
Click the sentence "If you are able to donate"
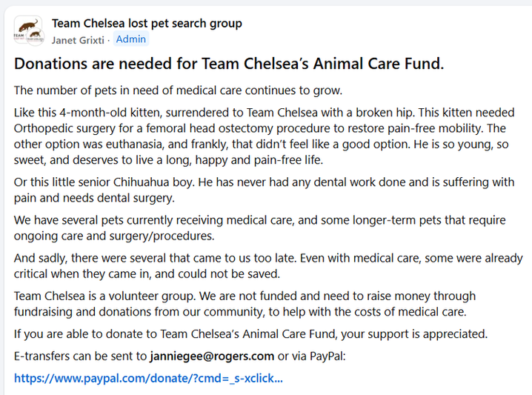(x=250, y=333)
